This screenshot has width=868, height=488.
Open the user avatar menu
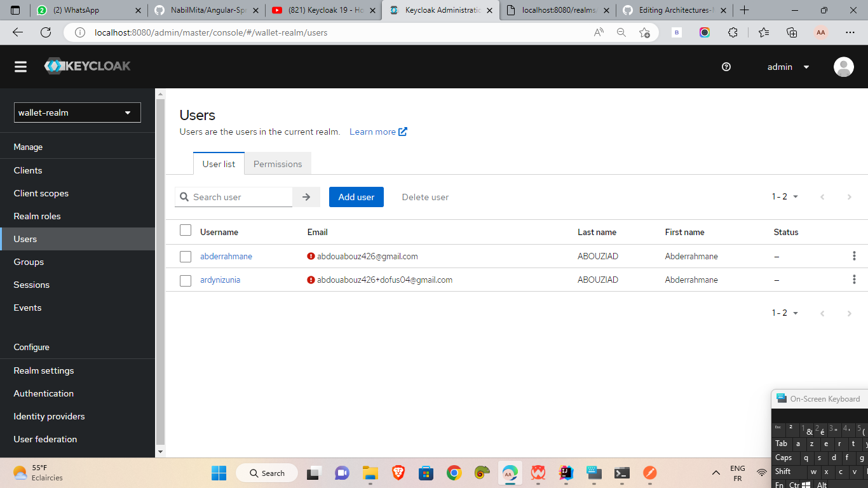[843, 67]
